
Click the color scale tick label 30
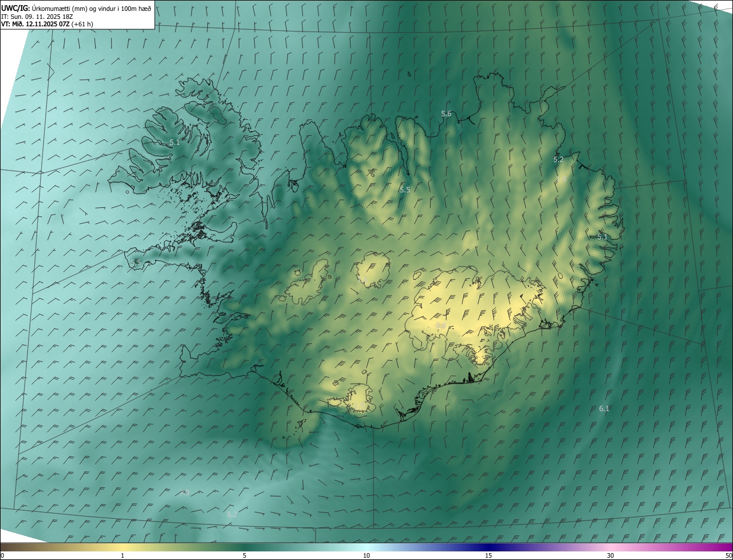click(x=610, y=555)
